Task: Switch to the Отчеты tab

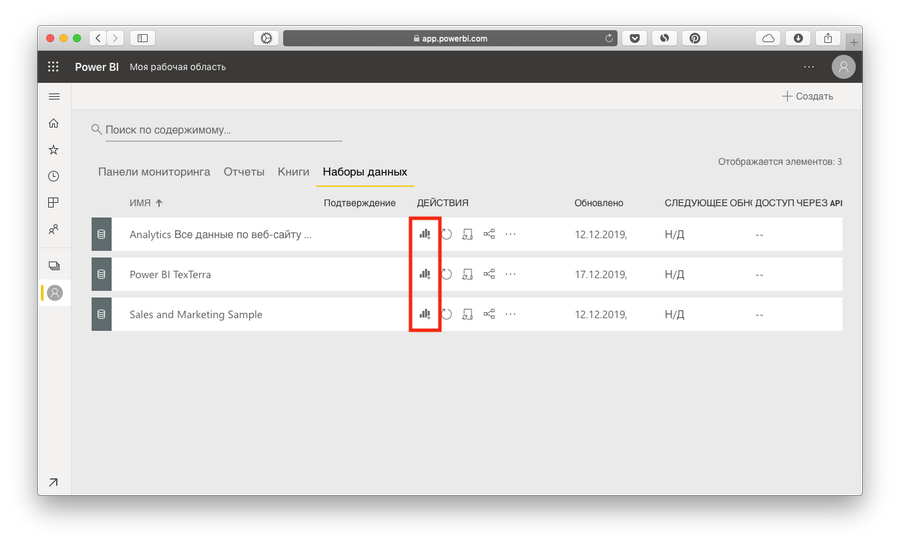Action: (244, 172)
